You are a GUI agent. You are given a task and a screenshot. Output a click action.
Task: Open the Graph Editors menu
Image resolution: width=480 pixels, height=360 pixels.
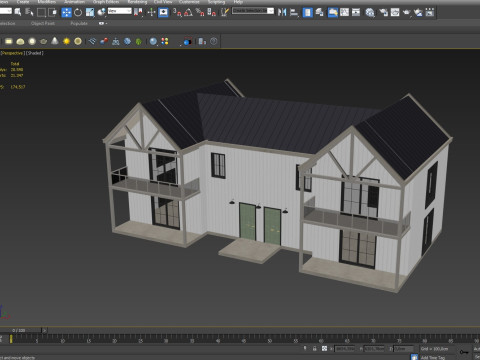tap(106, 2)
